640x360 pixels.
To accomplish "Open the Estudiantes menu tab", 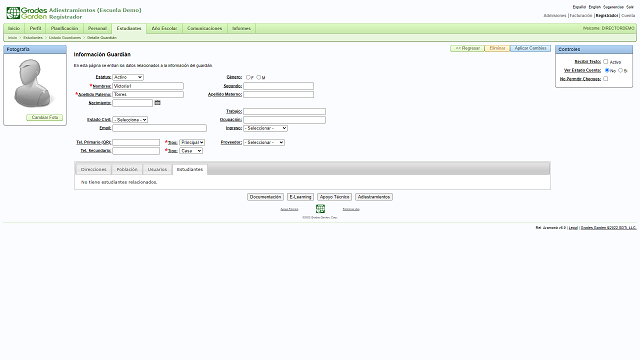I will (129, 28).
